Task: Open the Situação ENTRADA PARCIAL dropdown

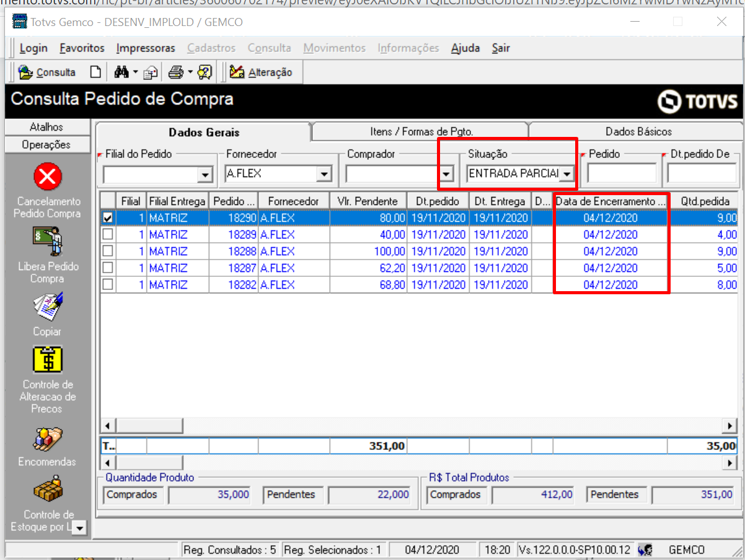Action: [x=566, y=175]
